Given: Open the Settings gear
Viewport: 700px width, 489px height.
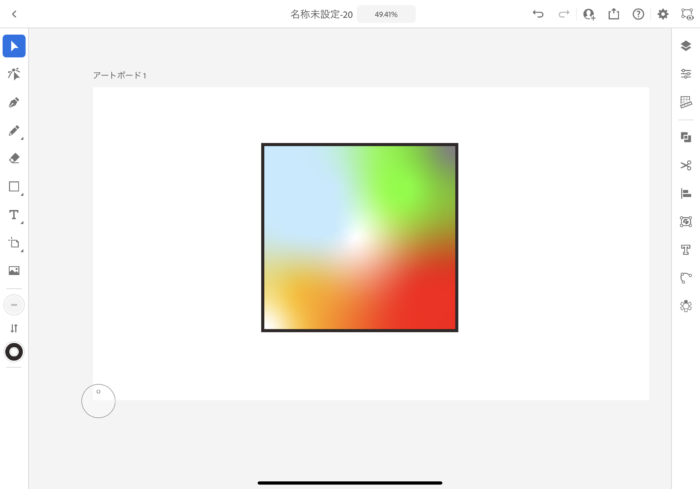Looking at the screenshot, I should coord(663,14).
